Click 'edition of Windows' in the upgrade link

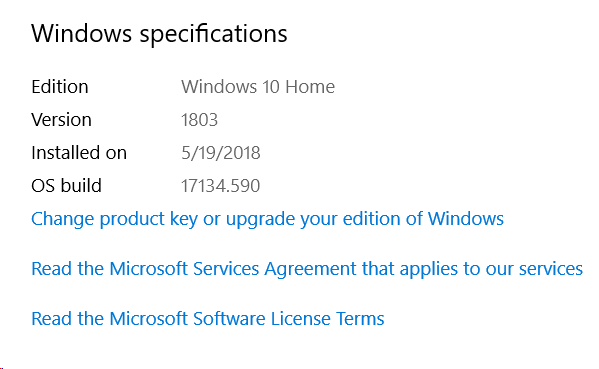point(423,219)
